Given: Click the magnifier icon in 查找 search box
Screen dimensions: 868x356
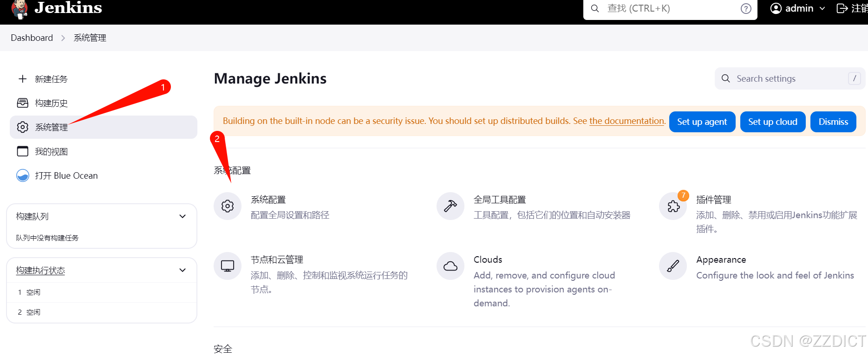Looking at the screenshot, I should point(594,8).
